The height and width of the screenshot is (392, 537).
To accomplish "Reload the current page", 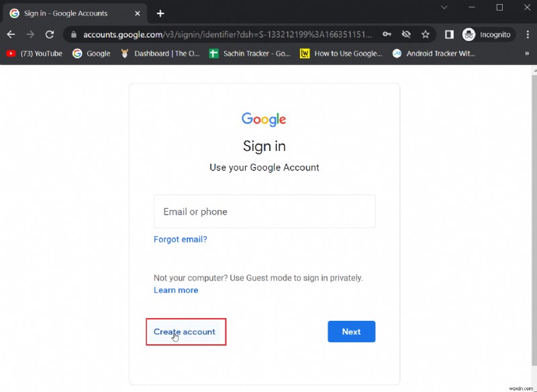I will pyautogui.click(x=50, y=34).
